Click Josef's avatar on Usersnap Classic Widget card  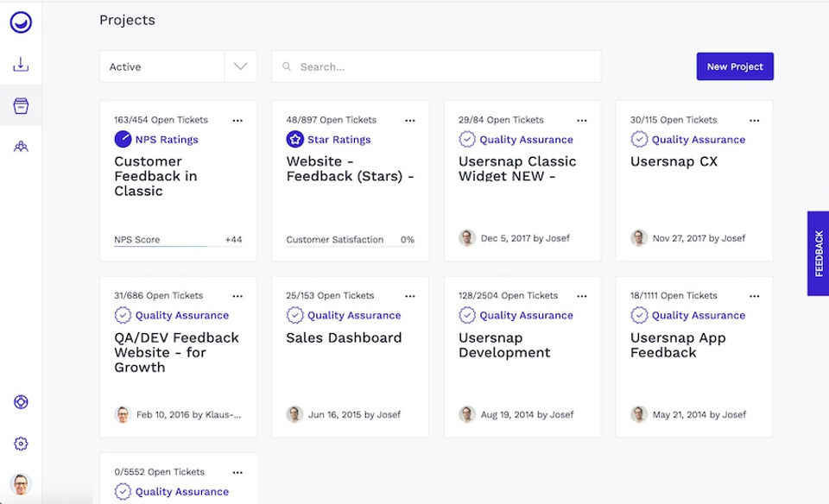(467, 238)
